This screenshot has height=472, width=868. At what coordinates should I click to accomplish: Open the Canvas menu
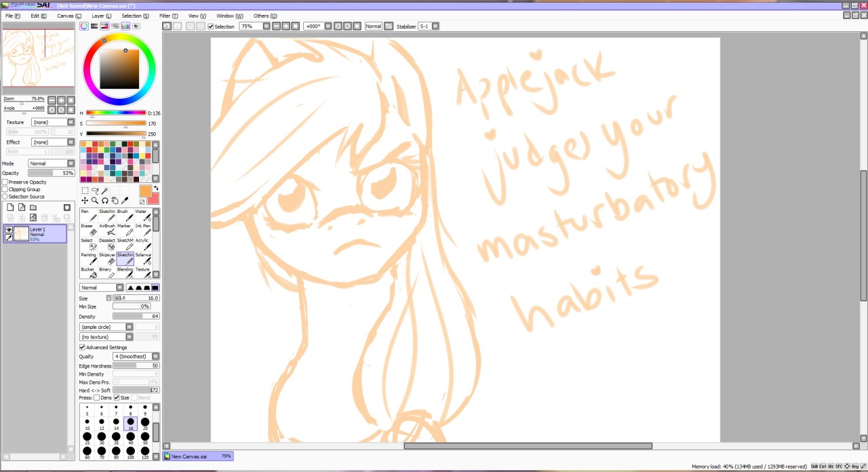[69, 16]
